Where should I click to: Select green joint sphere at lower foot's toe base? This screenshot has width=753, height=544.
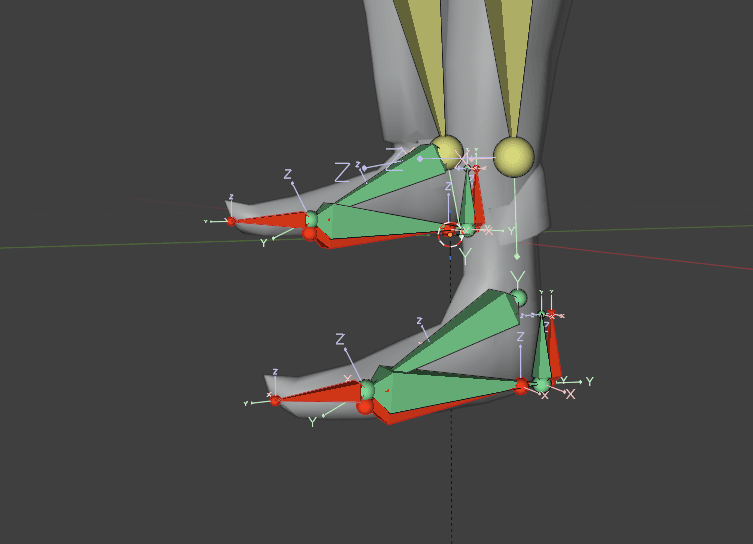(367, 390)
